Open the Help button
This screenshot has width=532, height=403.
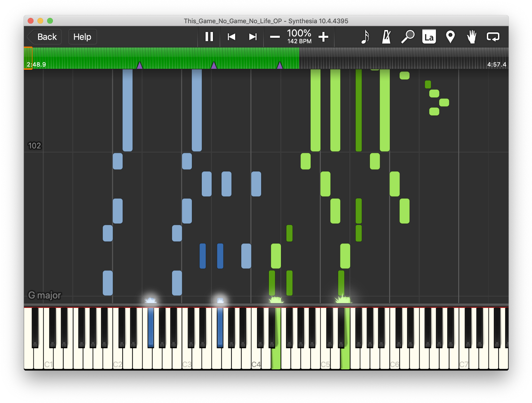pos(83,37)
